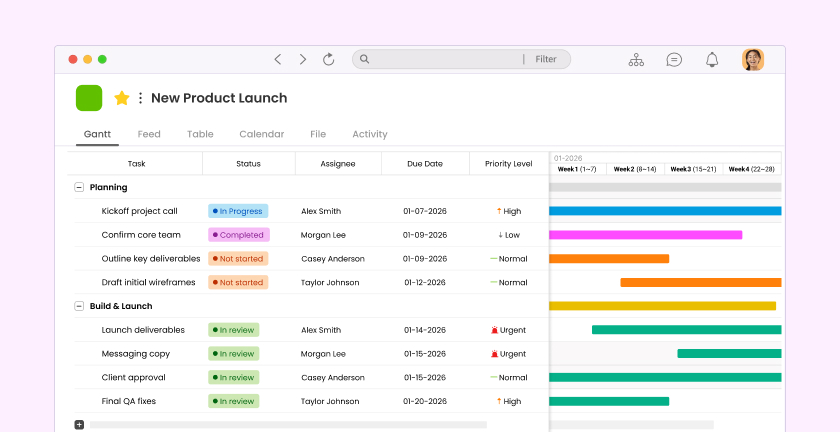Open In review status for Final QA fixes

[234, 401]
